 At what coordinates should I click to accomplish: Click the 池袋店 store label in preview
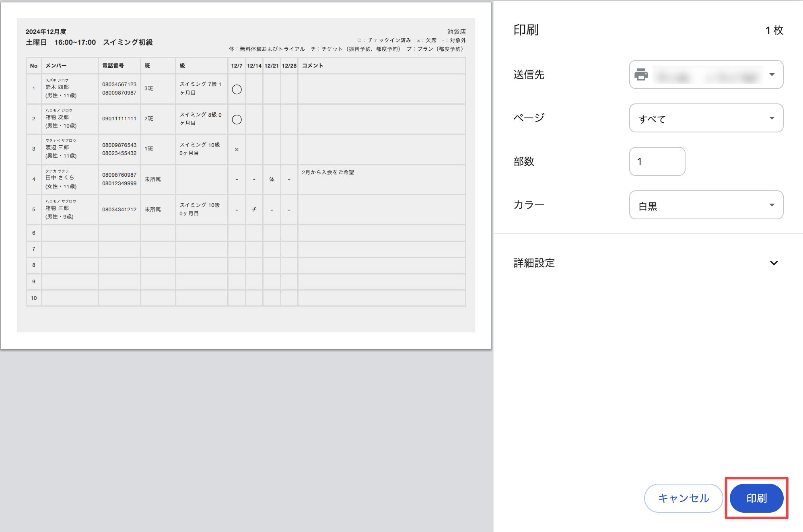(456, 31)
